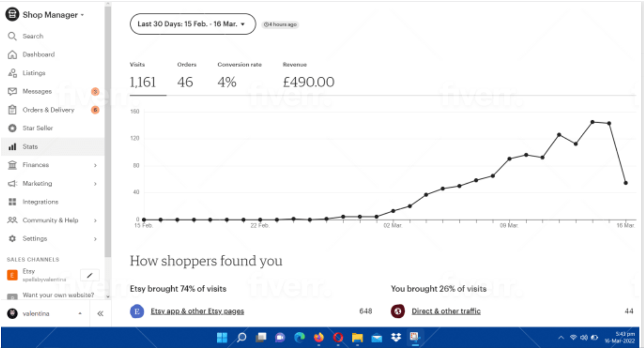Open Etsy app & other Etsy pages report
644x348 pixels.
pyautogui.click(x=197, y=311)
